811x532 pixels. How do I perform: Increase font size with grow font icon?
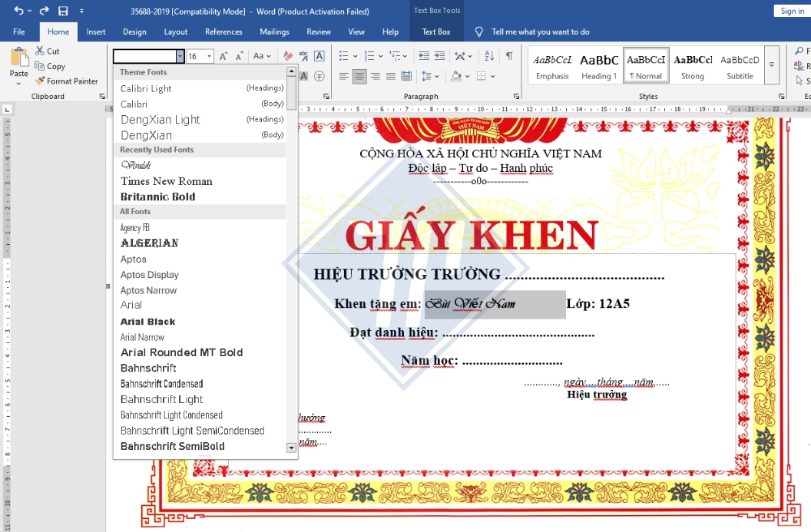coord(223,56)
